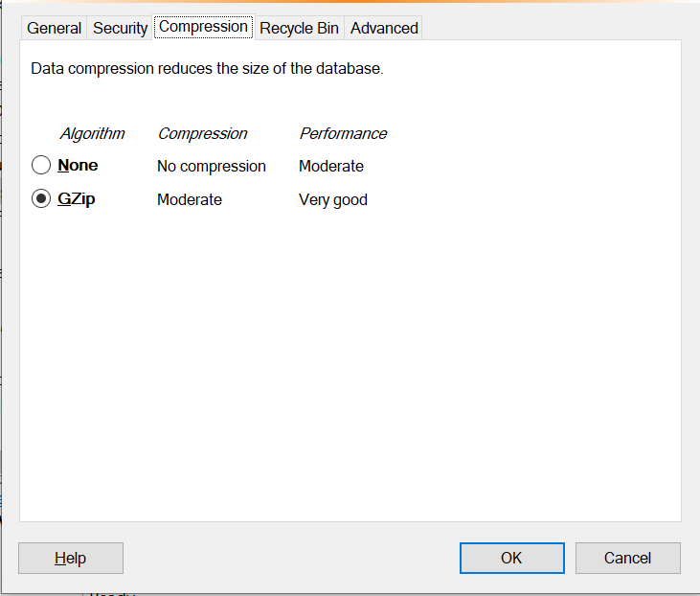Click the Performance column header
This screenshot has width=700, height=596.
[343, 133]
